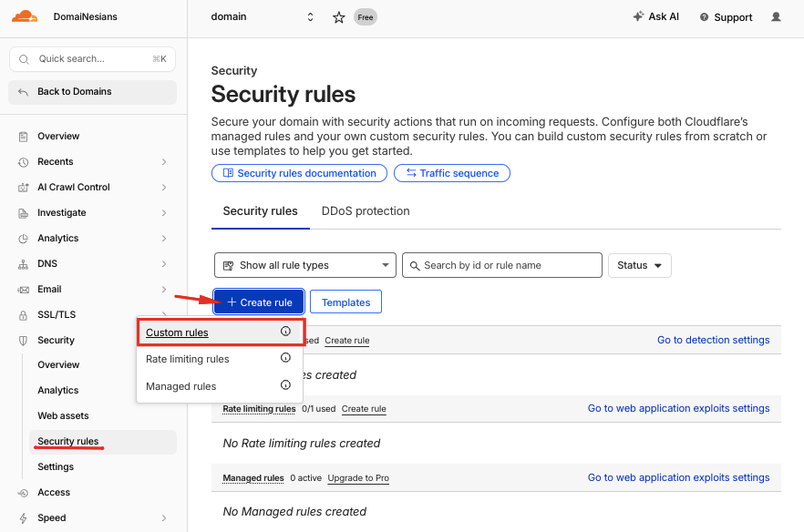
Task: Click the Speed lightning bolt icon
Action: [x=23, y=518]
